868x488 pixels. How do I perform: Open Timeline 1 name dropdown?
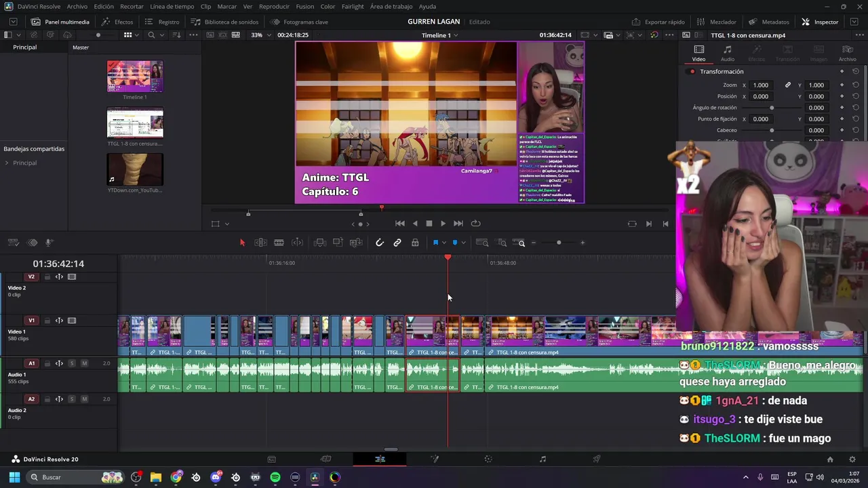(x=439, y=35)
